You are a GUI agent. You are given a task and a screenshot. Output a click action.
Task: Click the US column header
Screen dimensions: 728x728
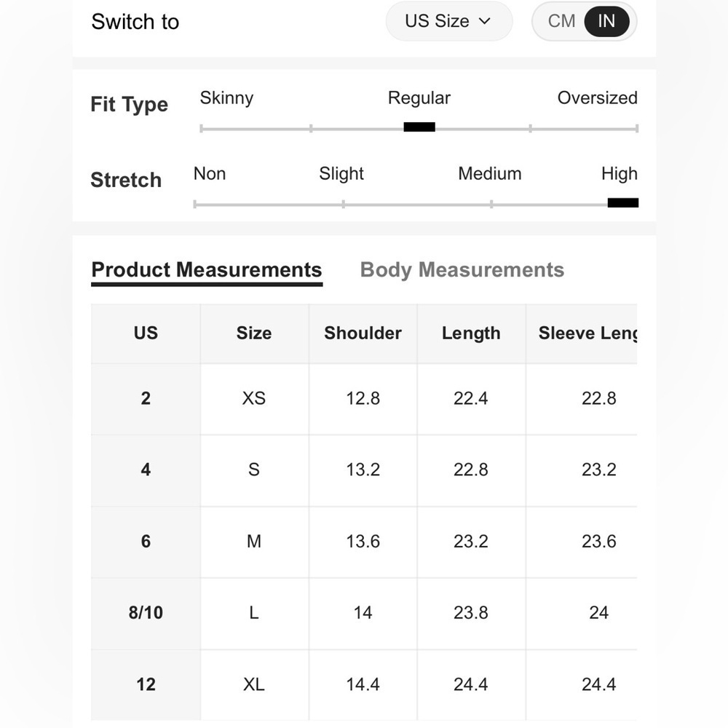click(146, 333)
